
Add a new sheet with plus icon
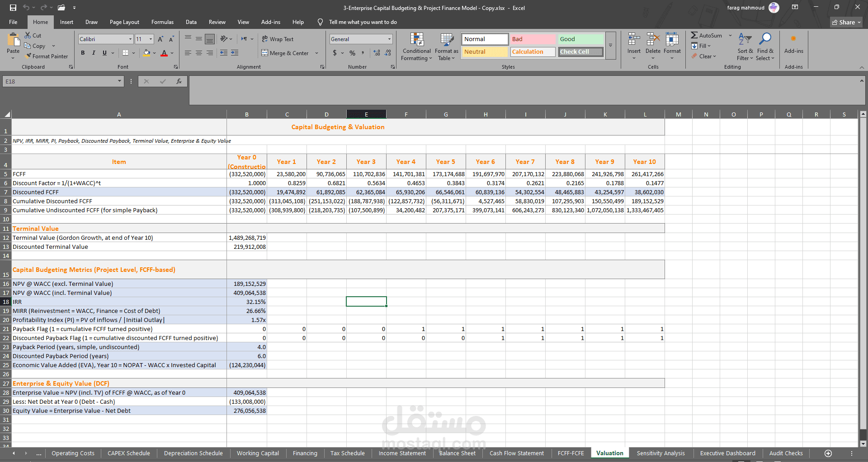(828, 453)
